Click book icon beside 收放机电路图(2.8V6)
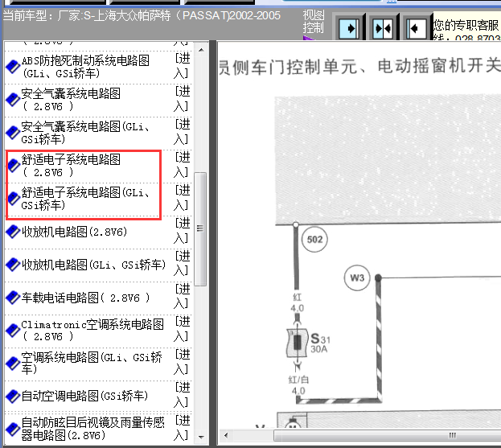The image size is (501, 448). coord(13,232)
